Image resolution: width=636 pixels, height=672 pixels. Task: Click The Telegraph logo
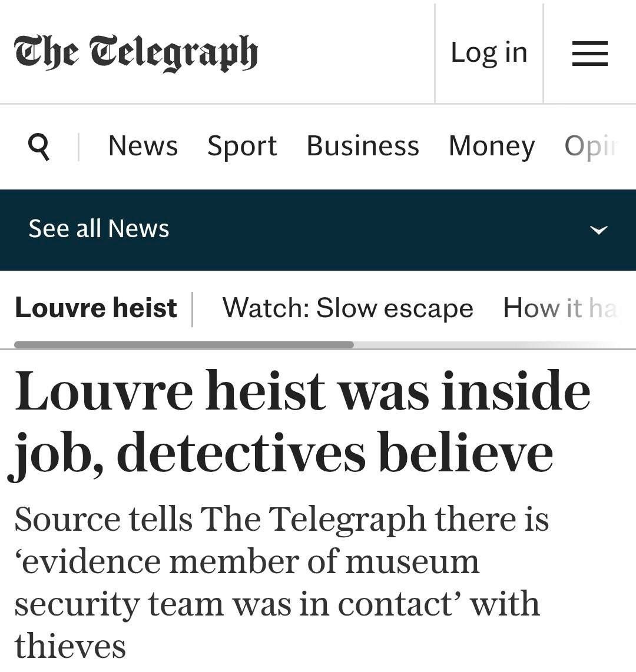pos(136,53)
